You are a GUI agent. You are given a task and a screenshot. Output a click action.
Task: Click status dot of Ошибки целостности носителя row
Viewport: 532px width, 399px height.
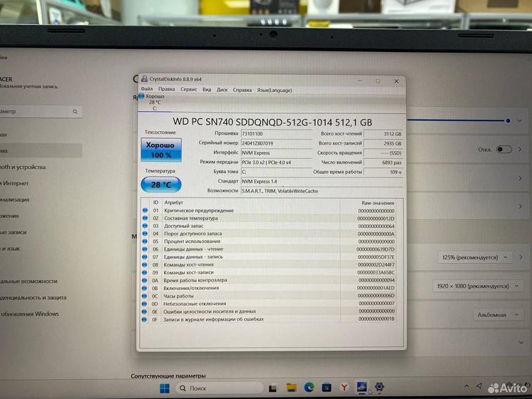tap(145, 311)
